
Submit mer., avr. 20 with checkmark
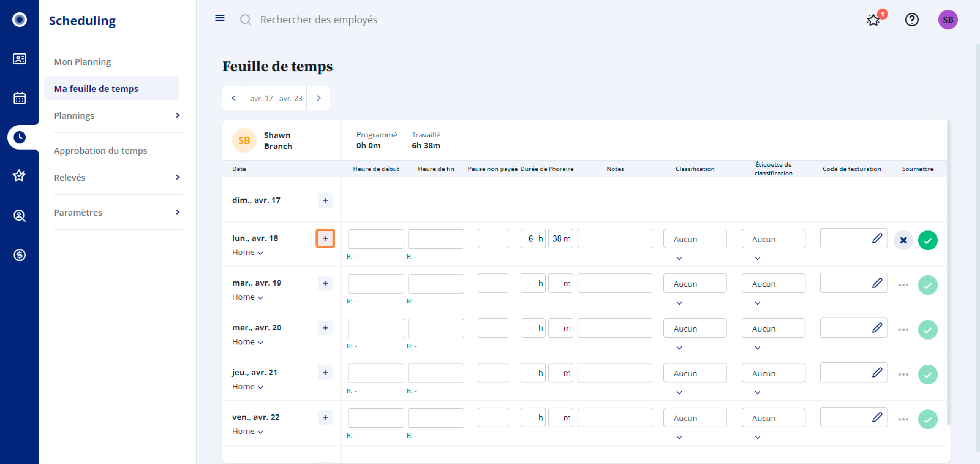tap(928, 330)
